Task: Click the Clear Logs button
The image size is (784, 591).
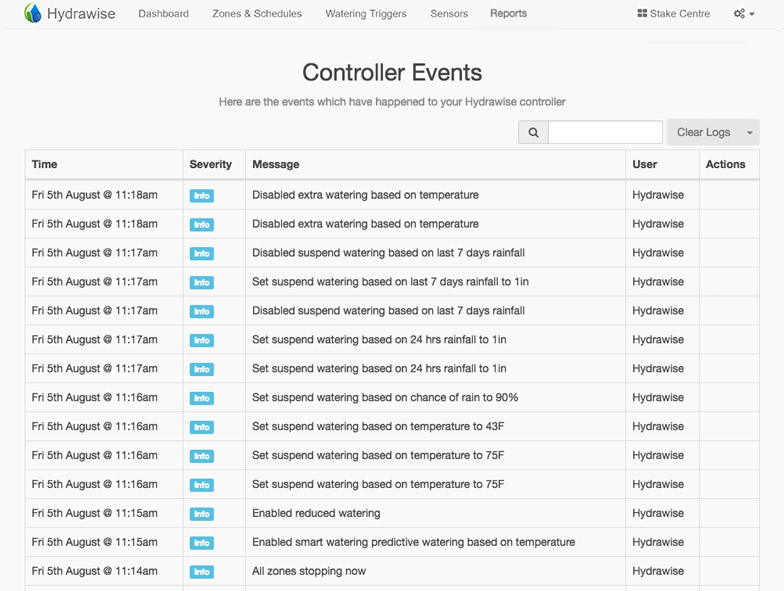Action: click(x=704, y=132)
